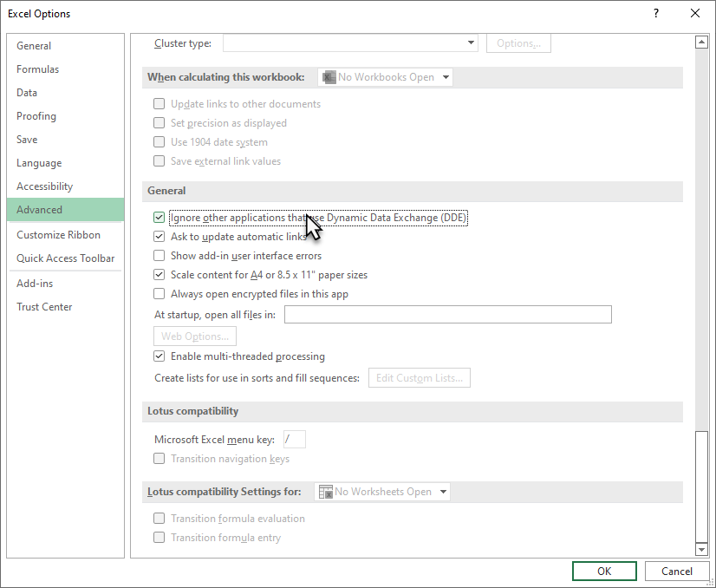Click the Edit Custom Lists... button
The height and width of the screenshot is (588, 716).
pyautogui.click(x=420, y=378)
